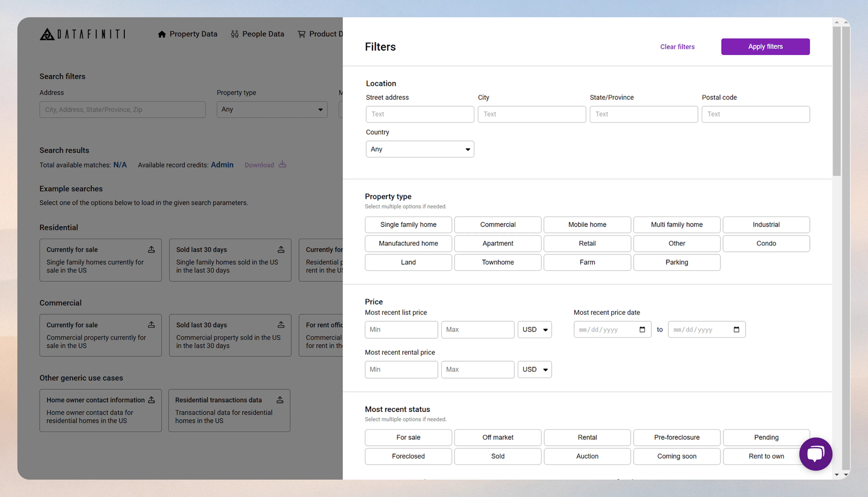The image size is (868, 497).
Task: Toggle the Foreclosed status filter
Action: pyautogui.click(x=408, y=456)
